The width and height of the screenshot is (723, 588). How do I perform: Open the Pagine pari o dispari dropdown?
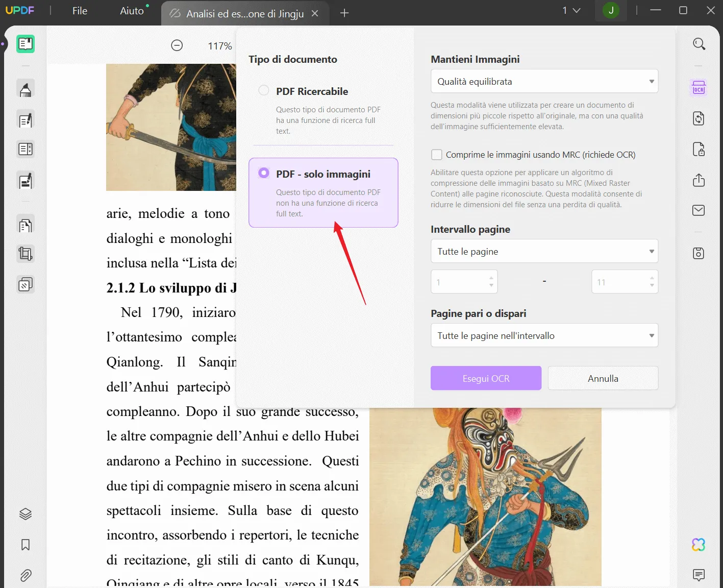coord(544,335)
